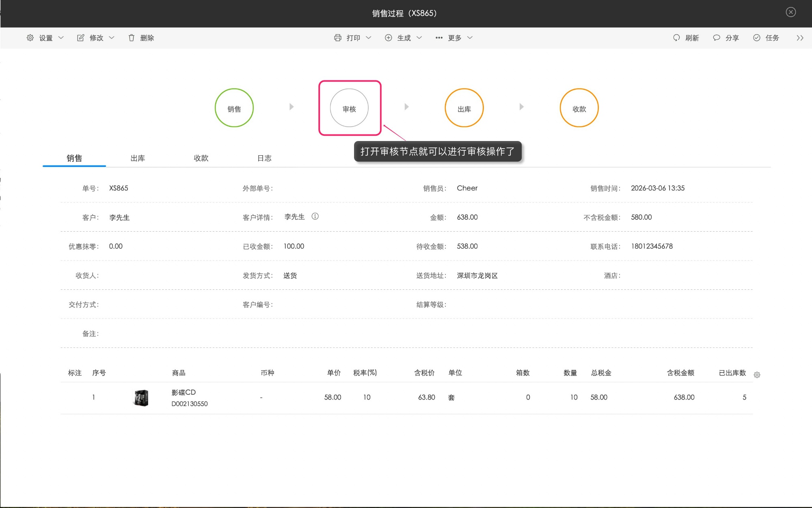Expand hidden toolbar actions via double chevron

[x=800, y=37]
